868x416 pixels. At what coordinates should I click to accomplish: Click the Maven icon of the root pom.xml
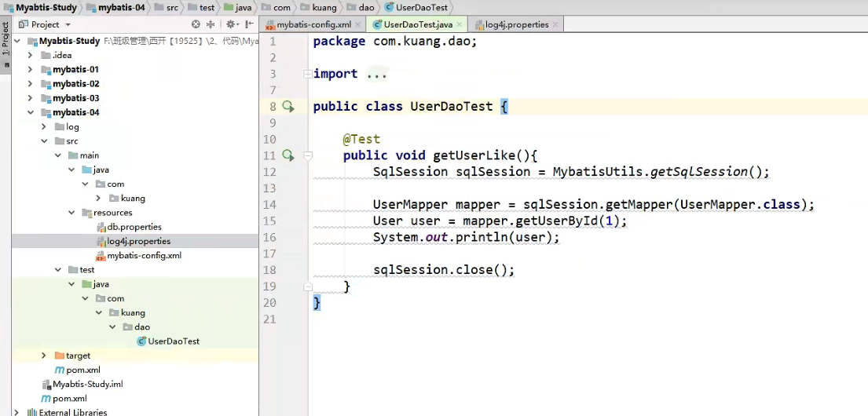pos(46,398)
